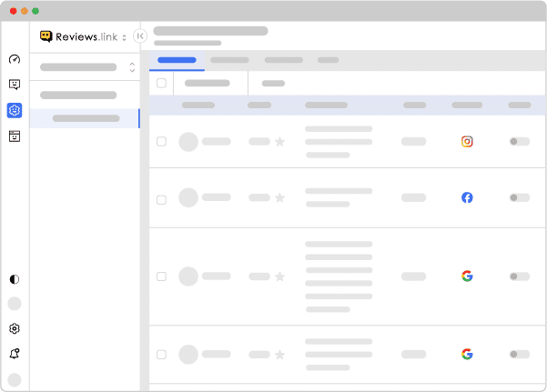This screenshot has width=547, height=392.
Task: Check the Facebook review row checkbox
Action: tap(161, 200)
